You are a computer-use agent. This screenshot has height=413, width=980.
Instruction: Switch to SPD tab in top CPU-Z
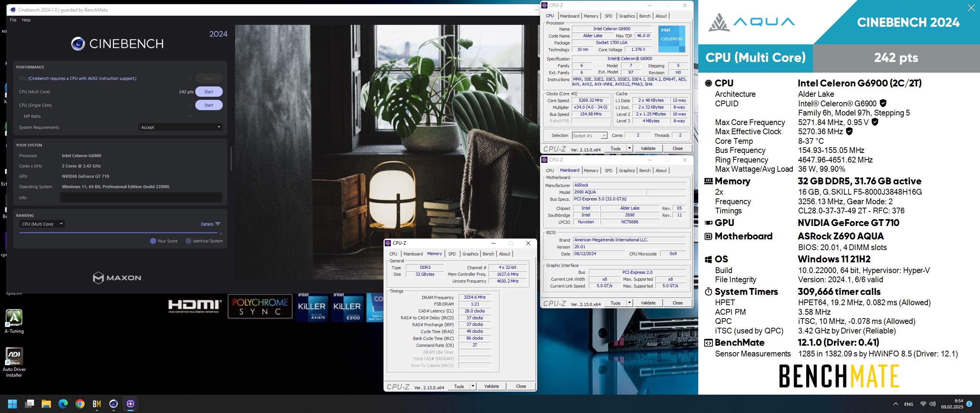608,16
